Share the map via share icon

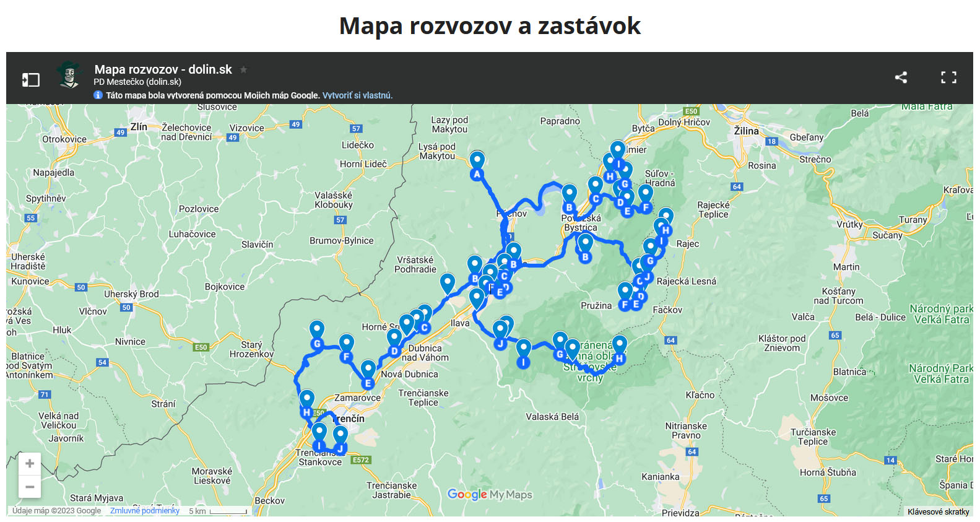[x=901, y=77]
